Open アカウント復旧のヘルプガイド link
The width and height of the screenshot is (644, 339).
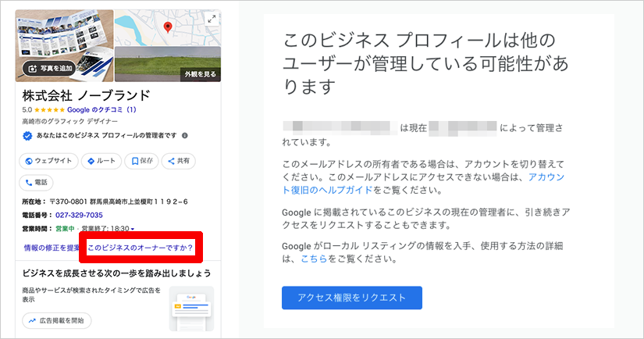(423, 184)
